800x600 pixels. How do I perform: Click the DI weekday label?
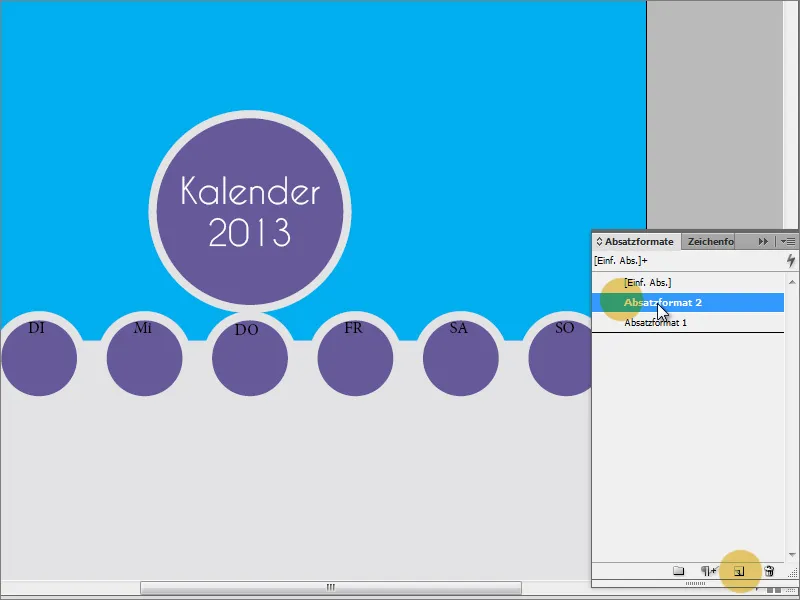37,328
